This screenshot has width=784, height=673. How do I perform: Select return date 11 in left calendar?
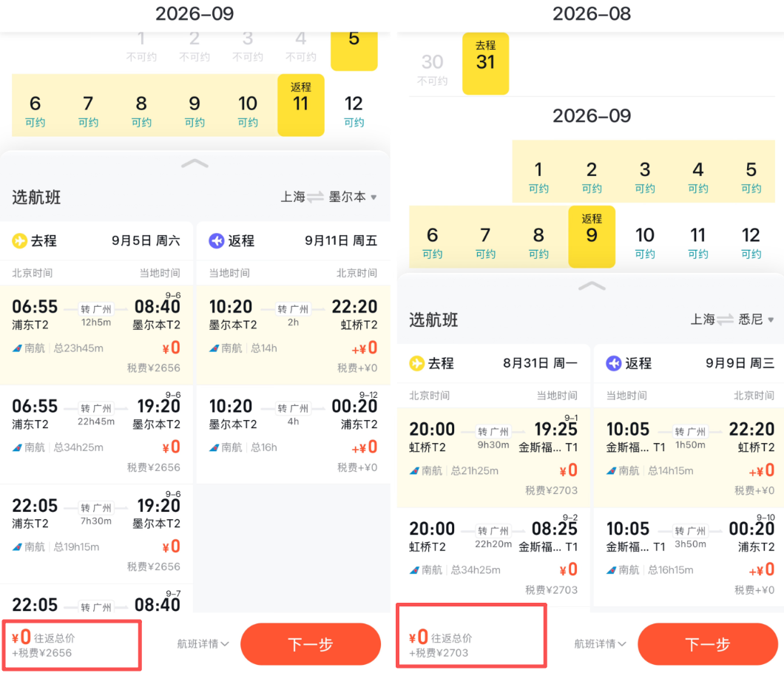click(x=300, y=105)
